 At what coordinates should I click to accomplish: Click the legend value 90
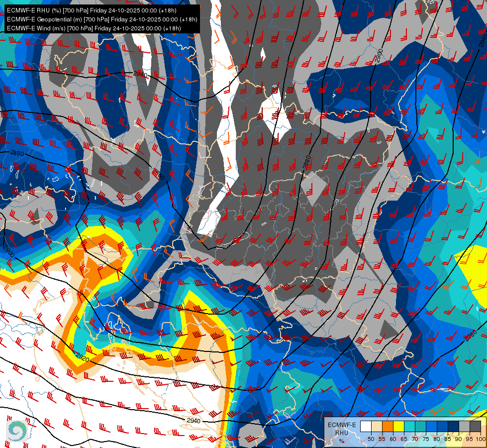point(459,439)
